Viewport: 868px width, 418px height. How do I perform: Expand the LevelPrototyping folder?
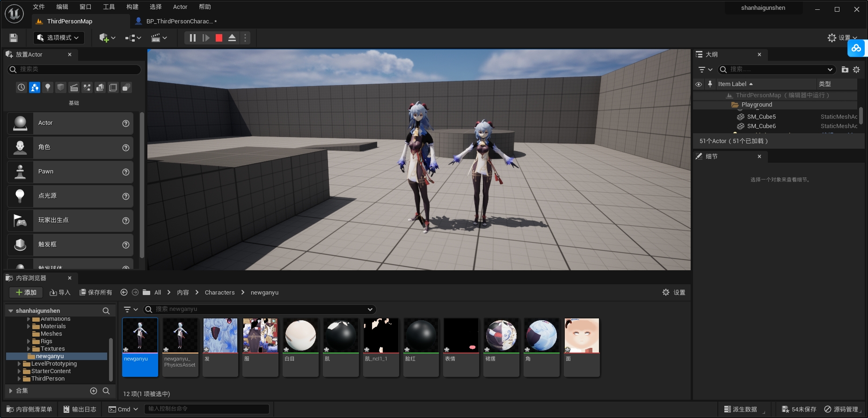coord(19,364)
